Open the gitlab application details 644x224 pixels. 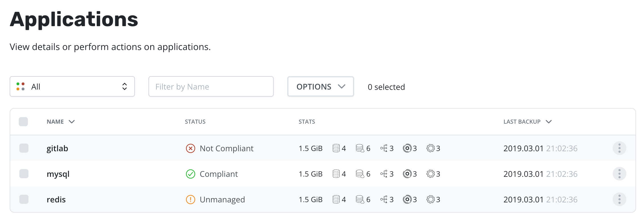57,148
